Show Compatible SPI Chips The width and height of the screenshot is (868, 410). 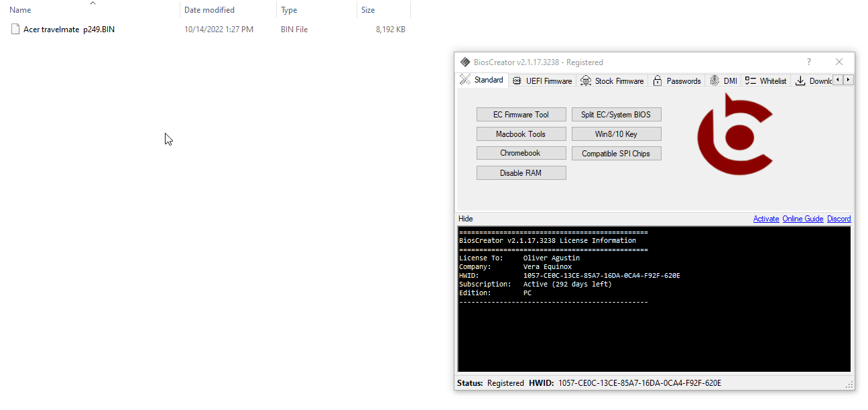[617, 154]
